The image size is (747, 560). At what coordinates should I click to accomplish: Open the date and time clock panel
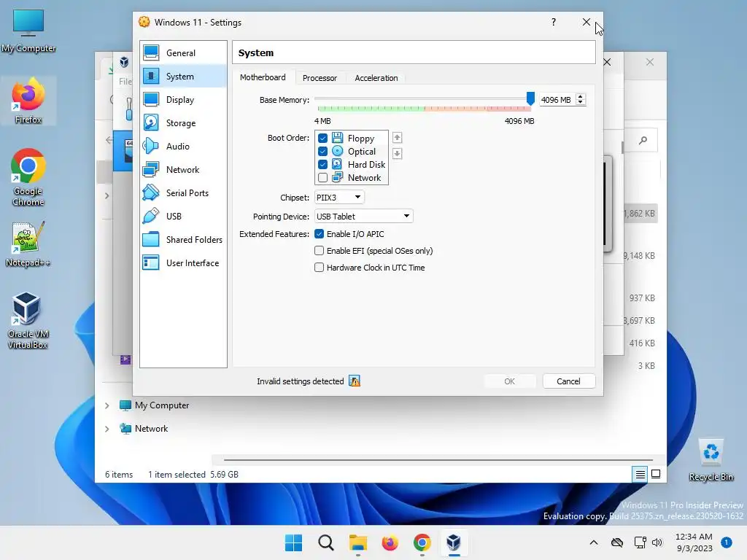tap(694, 542)
